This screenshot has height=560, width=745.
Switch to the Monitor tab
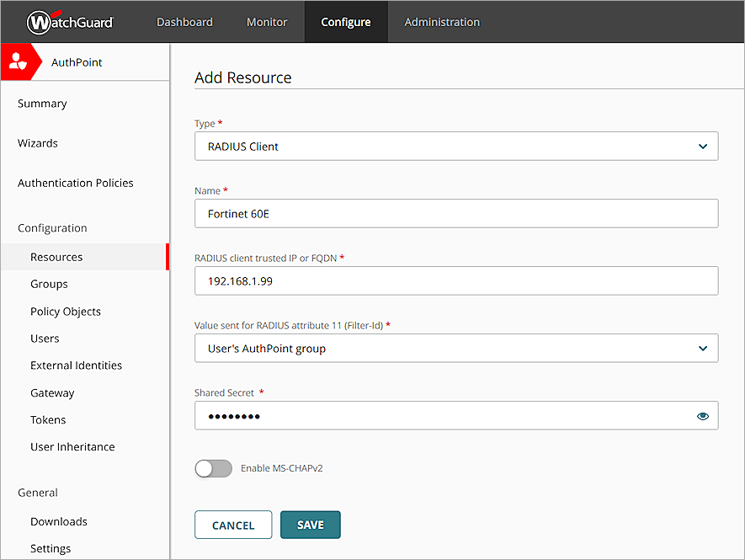coord(267,22)
